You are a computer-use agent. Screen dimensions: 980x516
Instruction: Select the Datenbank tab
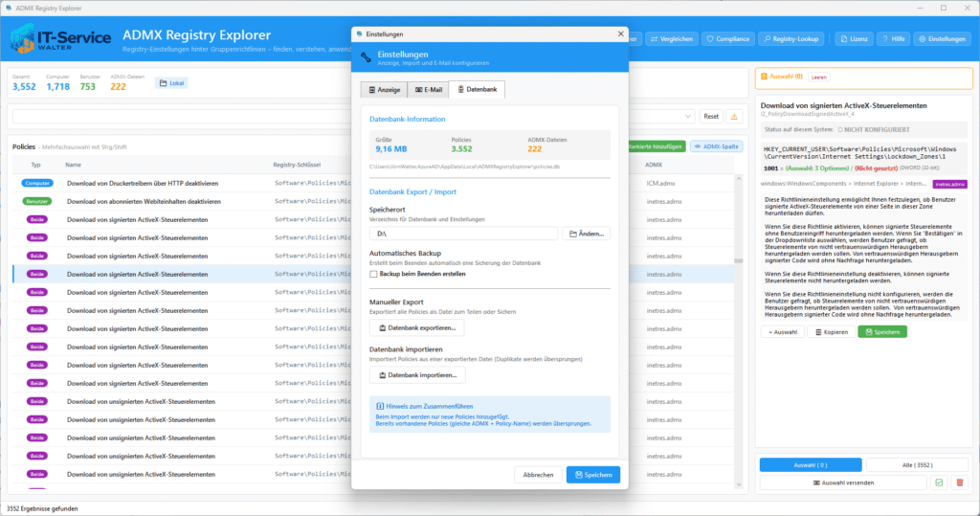[x=477, y=89]
